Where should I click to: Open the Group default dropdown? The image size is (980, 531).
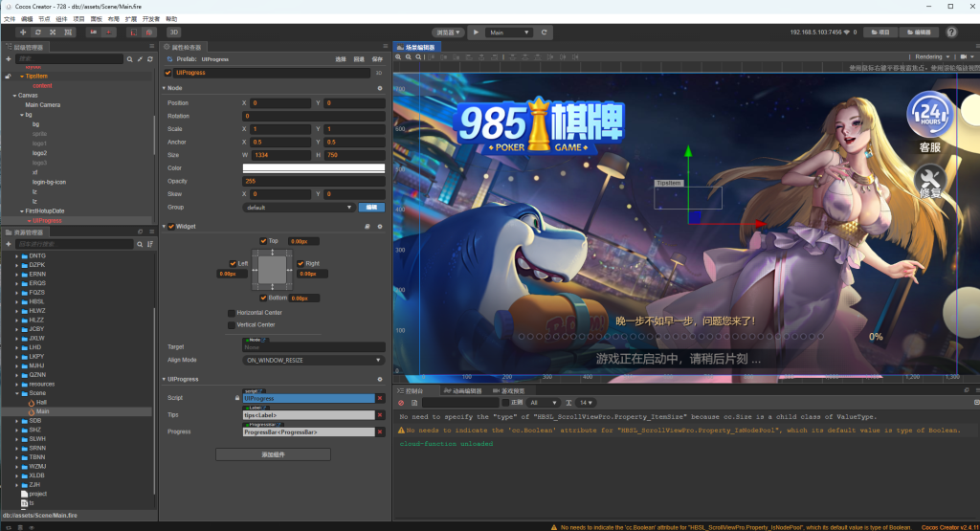point(299,208)
